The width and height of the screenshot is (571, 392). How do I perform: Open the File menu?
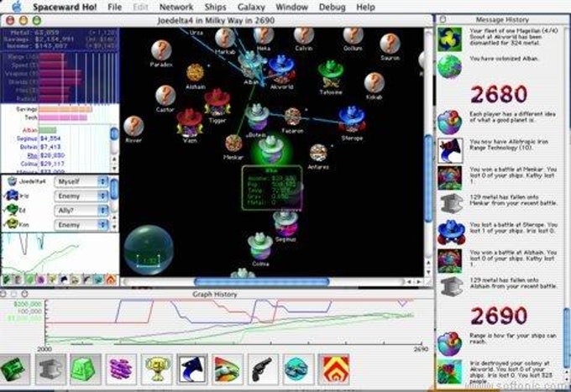(x=115, y=7)
